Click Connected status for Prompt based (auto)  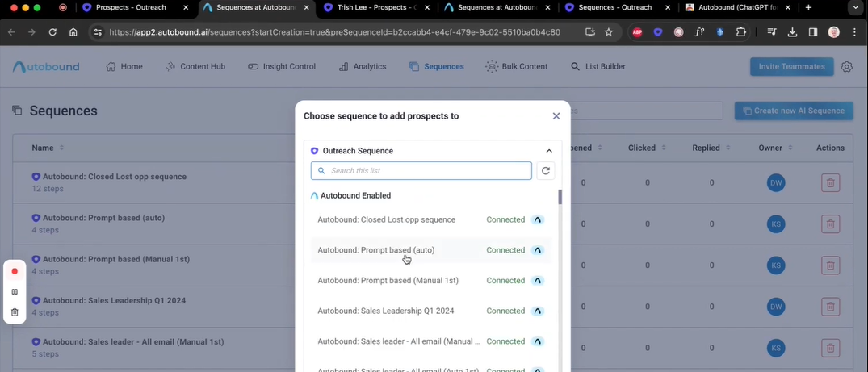(x=505, y=250)
